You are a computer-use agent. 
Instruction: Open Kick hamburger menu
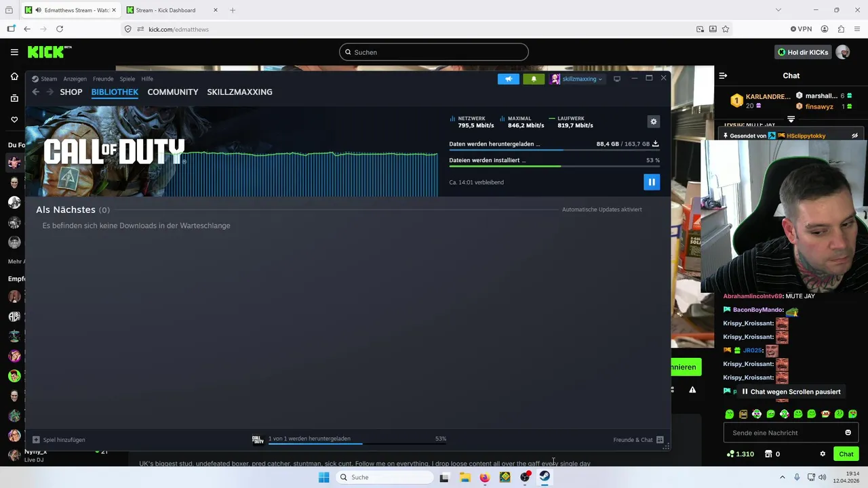pos(14,52)
